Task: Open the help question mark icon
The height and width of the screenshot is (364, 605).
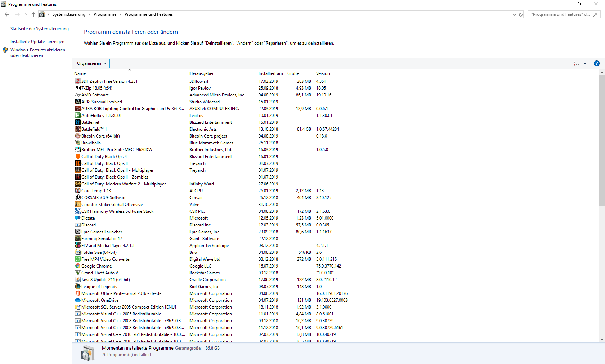Action: click(597, 63)
